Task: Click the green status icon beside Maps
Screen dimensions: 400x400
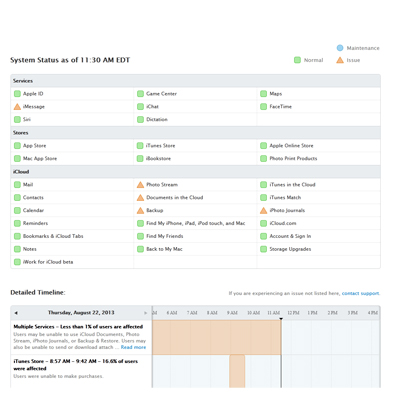Action: pos(263,94)
